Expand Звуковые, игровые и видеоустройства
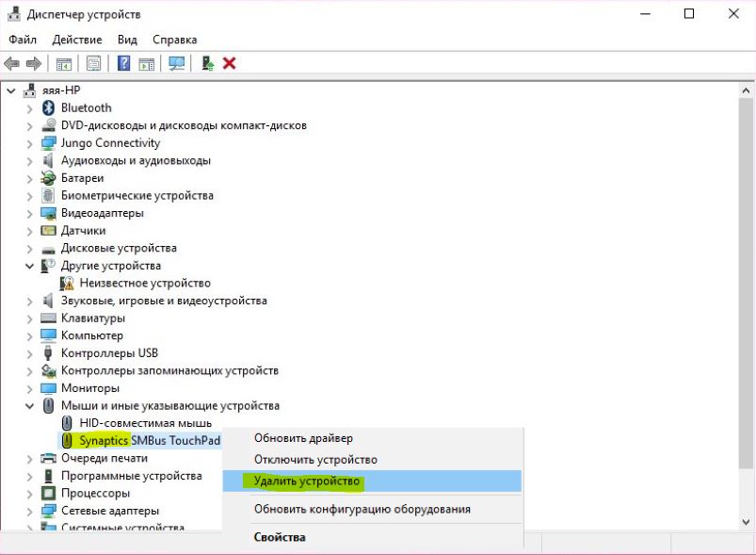756x555 pixels. pos(29,302)
